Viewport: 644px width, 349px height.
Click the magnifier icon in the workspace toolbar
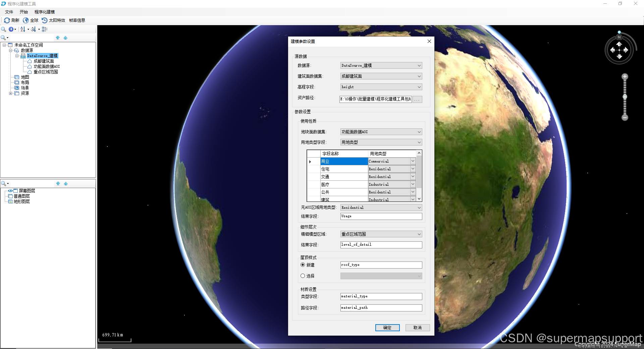click(4, 29)
